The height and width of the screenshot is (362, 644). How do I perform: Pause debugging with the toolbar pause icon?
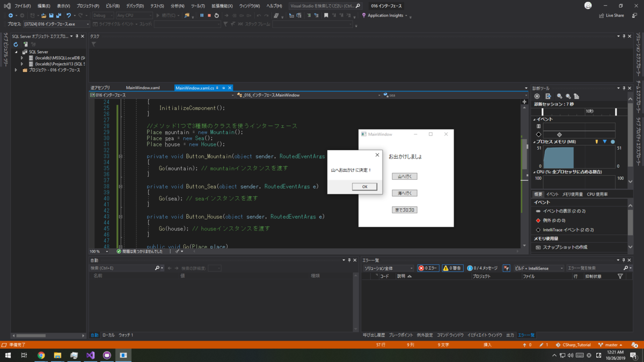click(x=202, y=16)
